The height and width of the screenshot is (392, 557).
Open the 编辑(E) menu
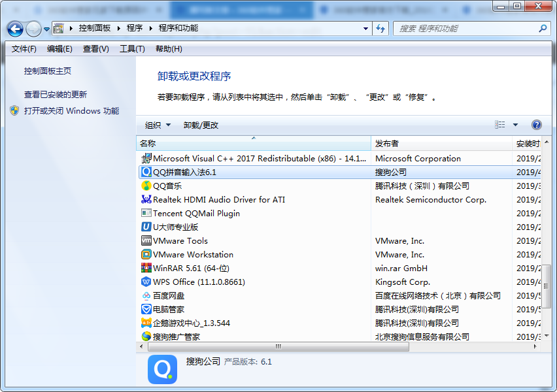click(x=59, y=49)
